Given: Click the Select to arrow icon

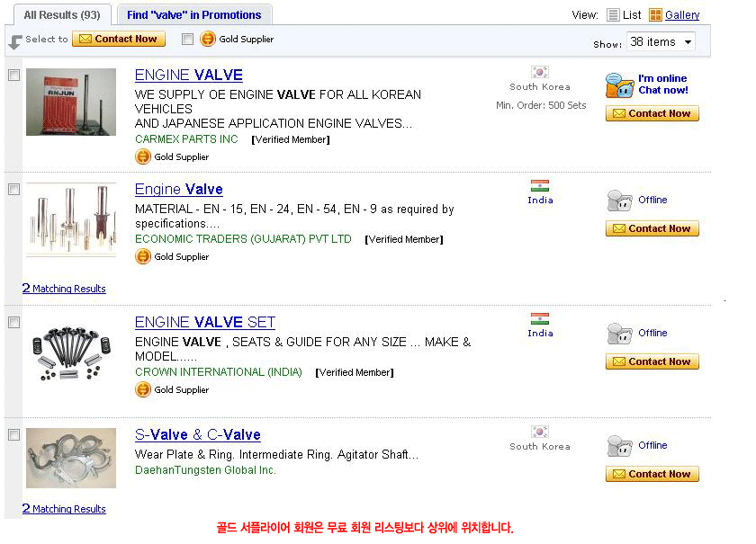Looking at the screenshot, I should tap(15, 42).
